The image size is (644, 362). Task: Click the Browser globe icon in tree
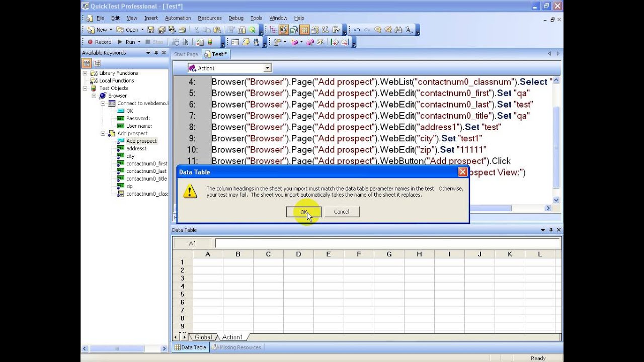click(103, 96)
